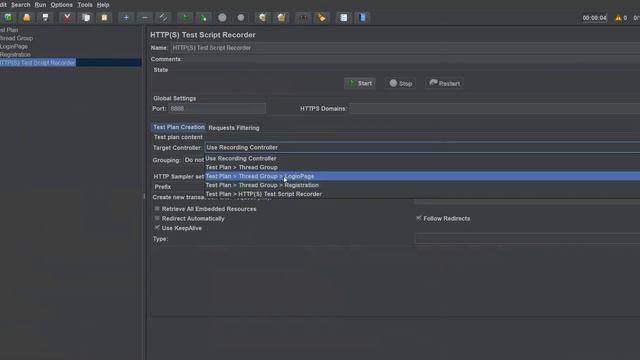Choose 'Test Plan > Thread Group > Registration'
Screen dimensions: 640x360
click(422, 185)
